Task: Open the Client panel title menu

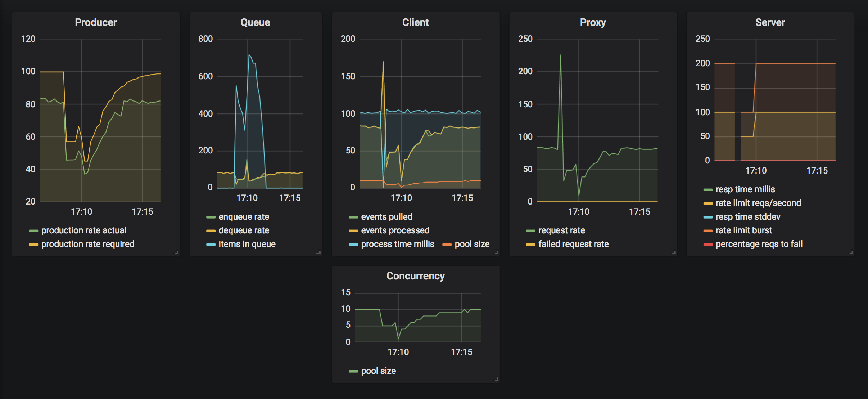Action: tap(416, 22)
